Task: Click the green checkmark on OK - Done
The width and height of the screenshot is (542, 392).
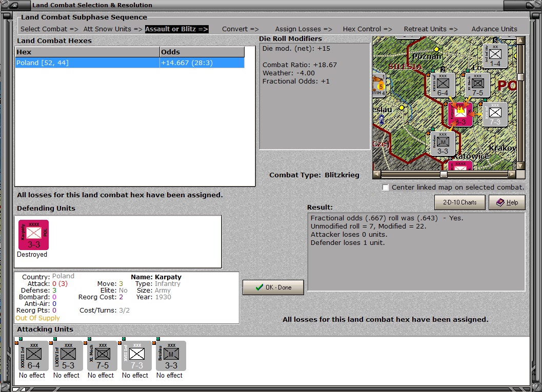Action: point(259,287)
